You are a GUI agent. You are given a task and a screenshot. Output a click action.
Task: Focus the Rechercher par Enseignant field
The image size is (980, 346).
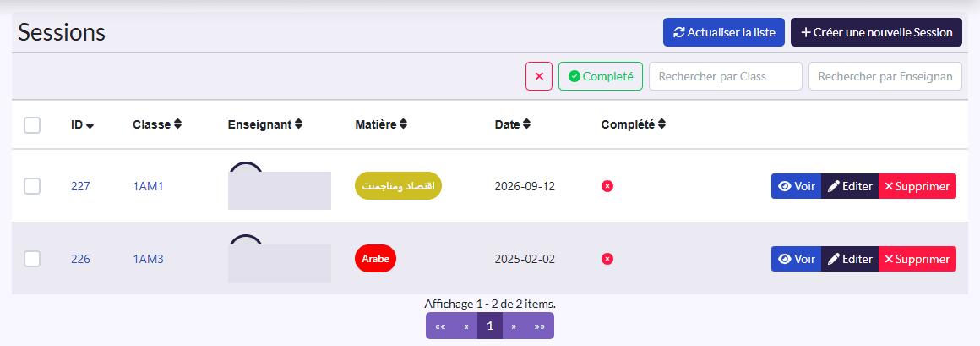pyautogui.click(x=885, y=76)
